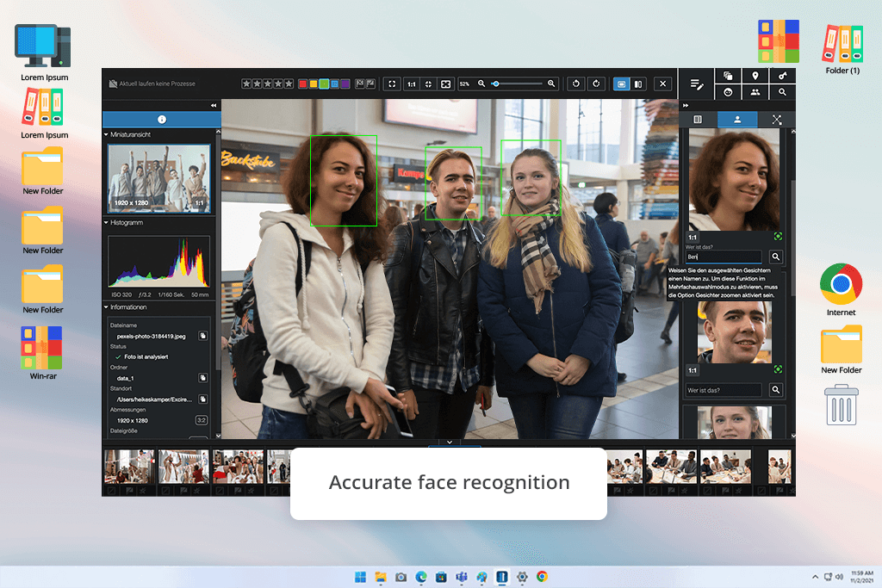882x588 pixels.
Task: Copy the folder name data_1
Action: point(202,378)
